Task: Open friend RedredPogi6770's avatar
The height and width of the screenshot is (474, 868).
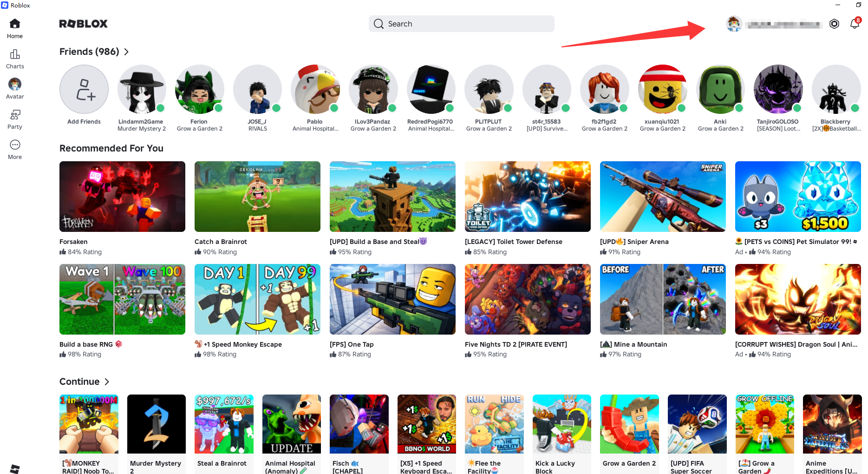Action: tap(431, 89)
